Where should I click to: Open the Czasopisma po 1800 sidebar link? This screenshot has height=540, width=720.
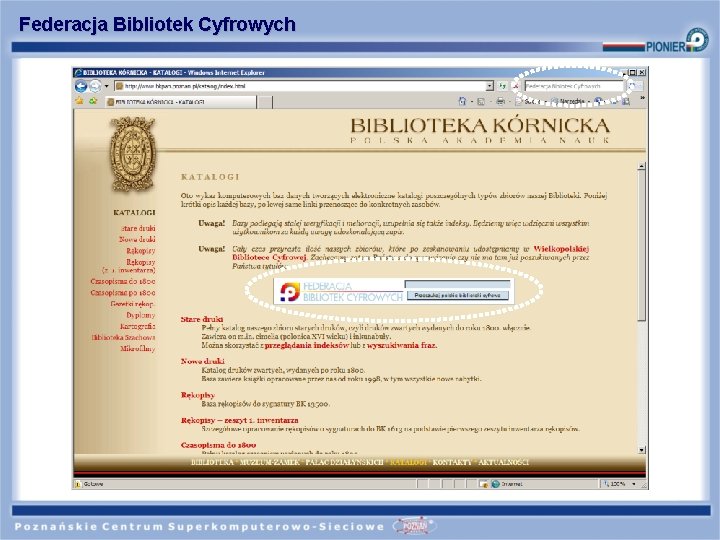pos(123,292)
